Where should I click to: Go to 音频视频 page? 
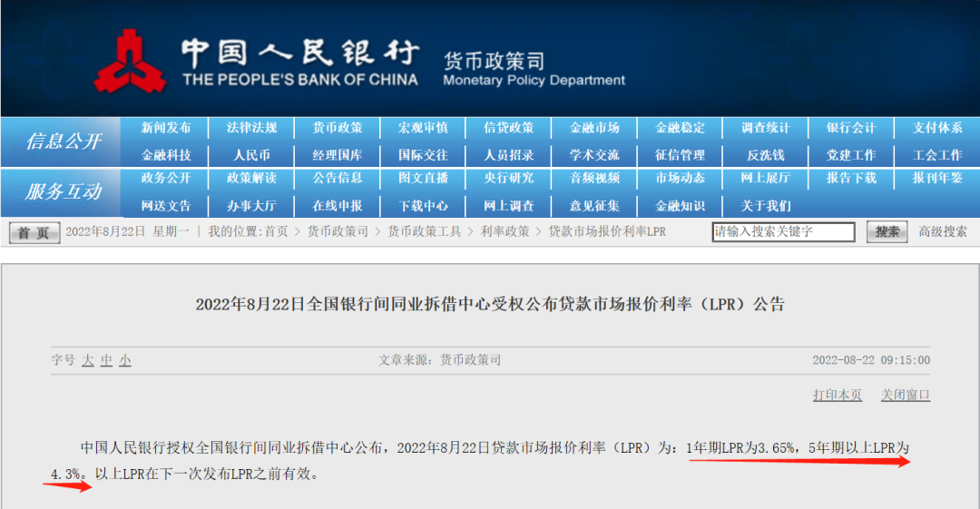[594, 178]
